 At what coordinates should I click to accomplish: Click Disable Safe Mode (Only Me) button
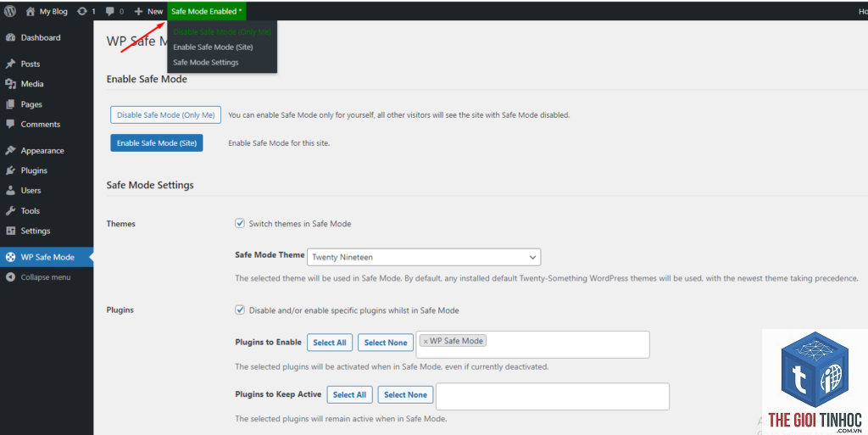pos(165,114)
